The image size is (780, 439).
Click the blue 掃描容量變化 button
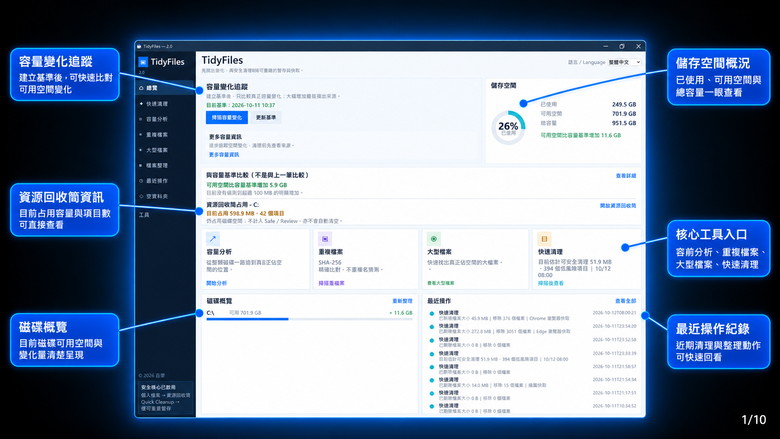[227, 117]
